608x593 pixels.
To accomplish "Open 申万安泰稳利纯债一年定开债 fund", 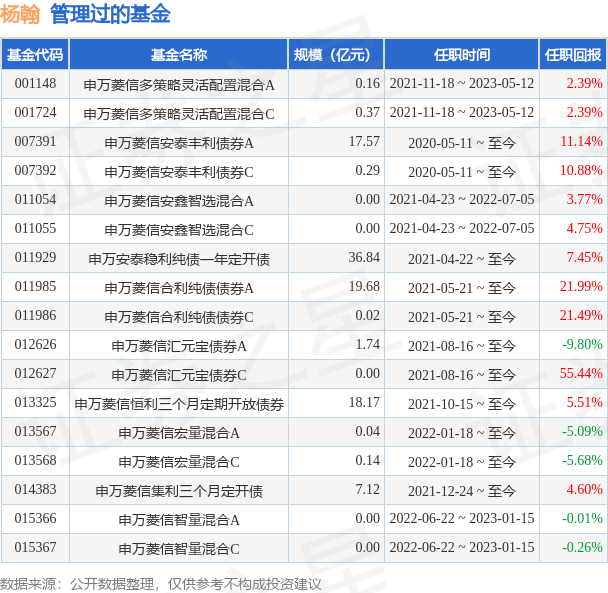I will [x=179, y=258].
